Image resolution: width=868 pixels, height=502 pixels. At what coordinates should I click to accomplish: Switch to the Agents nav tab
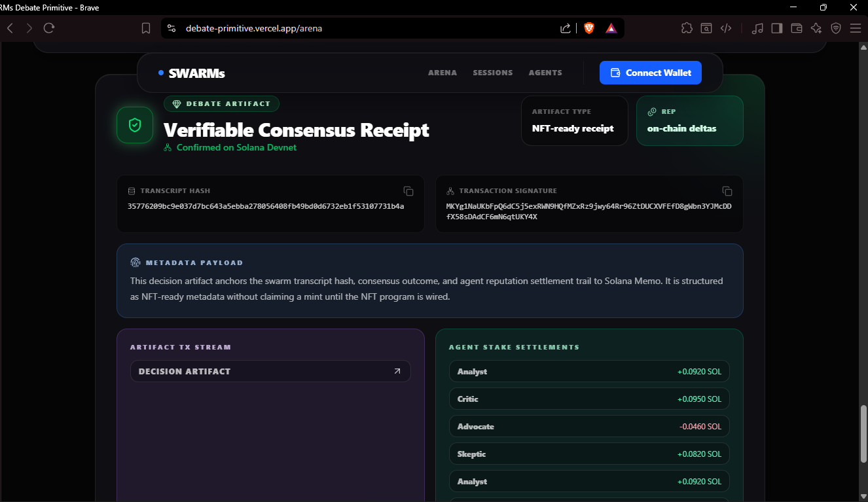(545, 73)
